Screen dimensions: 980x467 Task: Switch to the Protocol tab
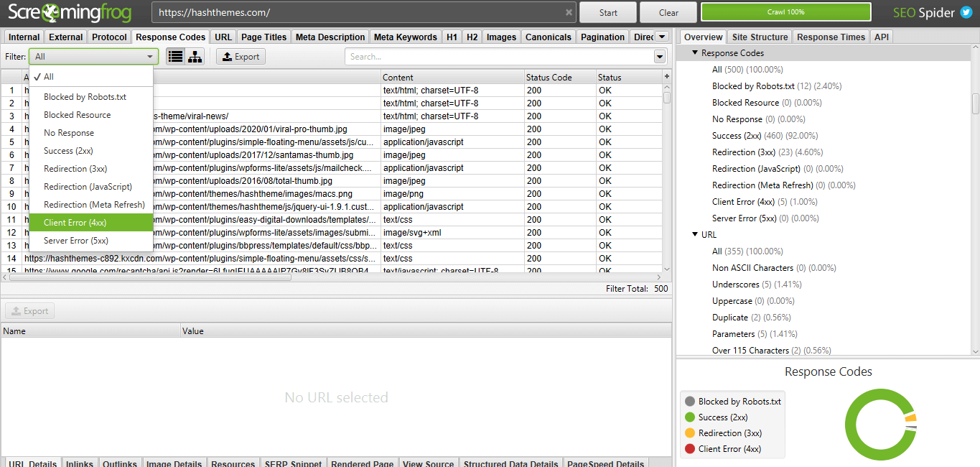(x=109, y=37)
